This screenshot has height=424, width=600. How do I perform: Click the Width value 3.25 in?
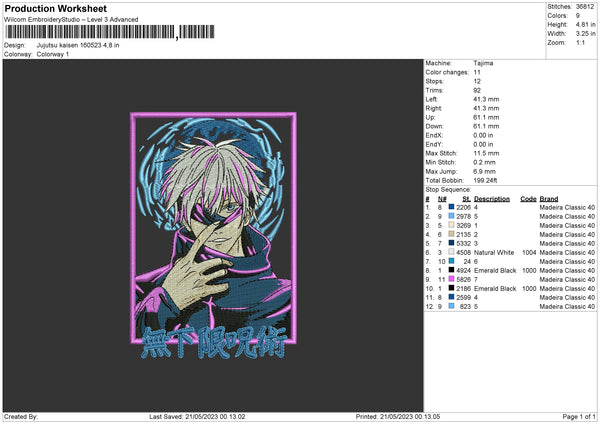585,34
